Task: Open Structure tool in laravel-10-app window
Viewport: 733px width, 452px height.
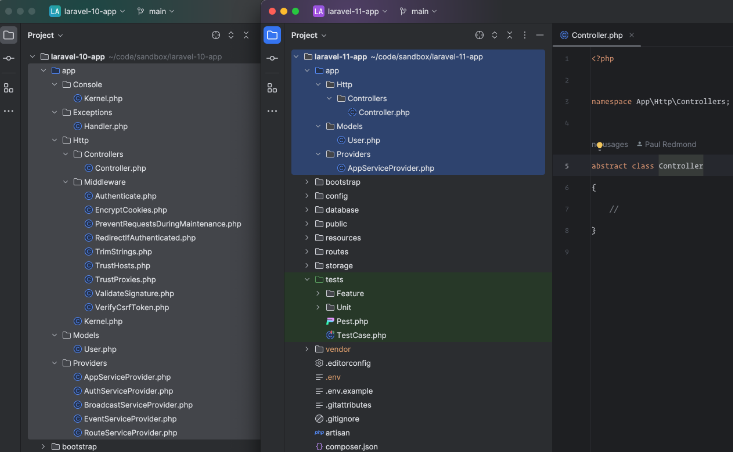Action: coord(8,88)
